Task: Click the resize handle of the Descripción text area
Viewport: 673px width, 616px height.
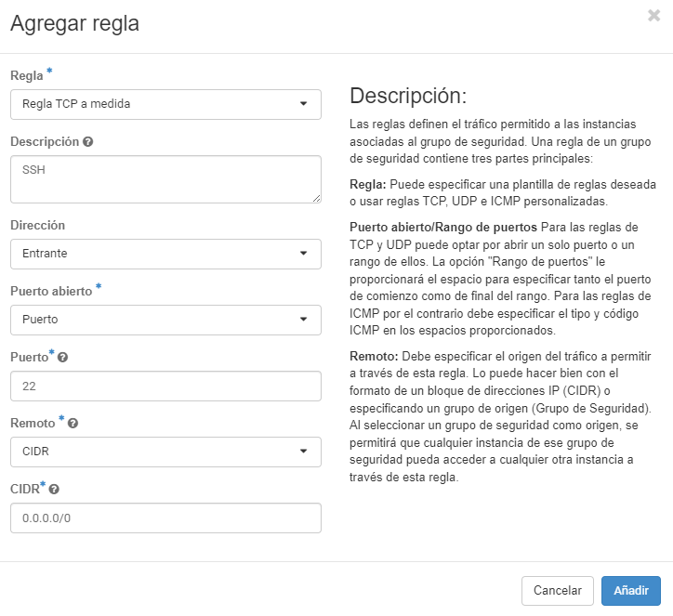Action: (316, 197)
